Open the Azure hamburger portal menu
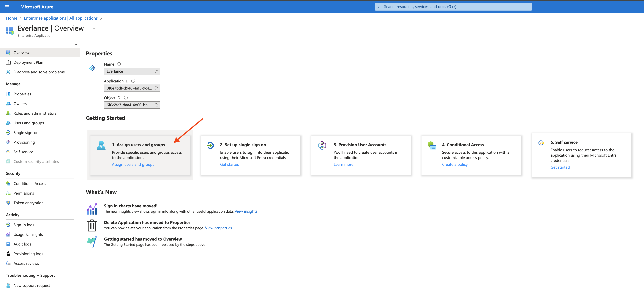This screenshot has width=644, height=296. tap(7, 7)
